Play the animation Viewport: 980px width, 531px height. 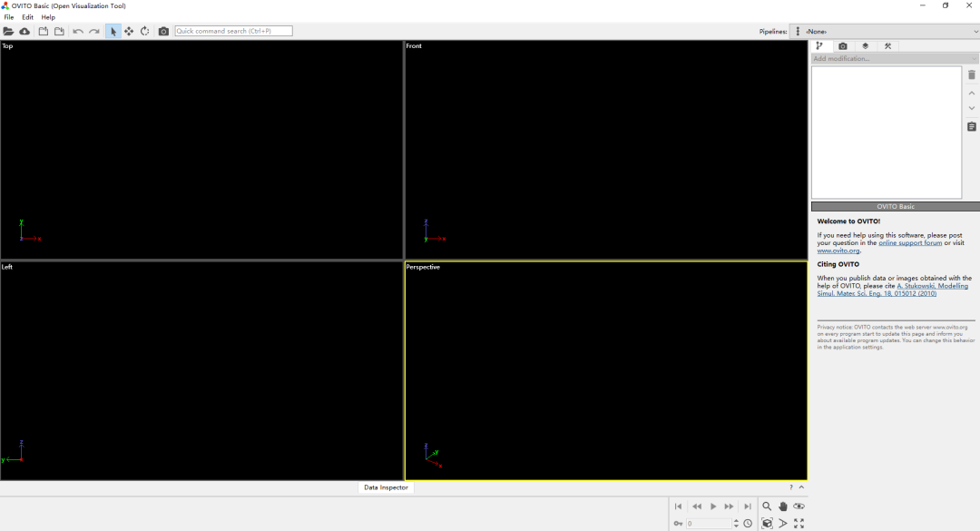coord(713,506)
